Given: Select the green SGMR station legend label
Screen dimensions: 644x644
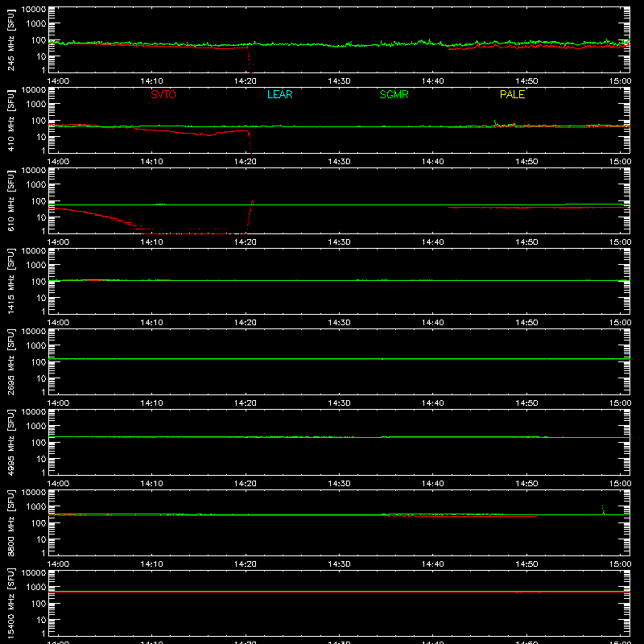Looking at the screenshot, I should [394, 94].
